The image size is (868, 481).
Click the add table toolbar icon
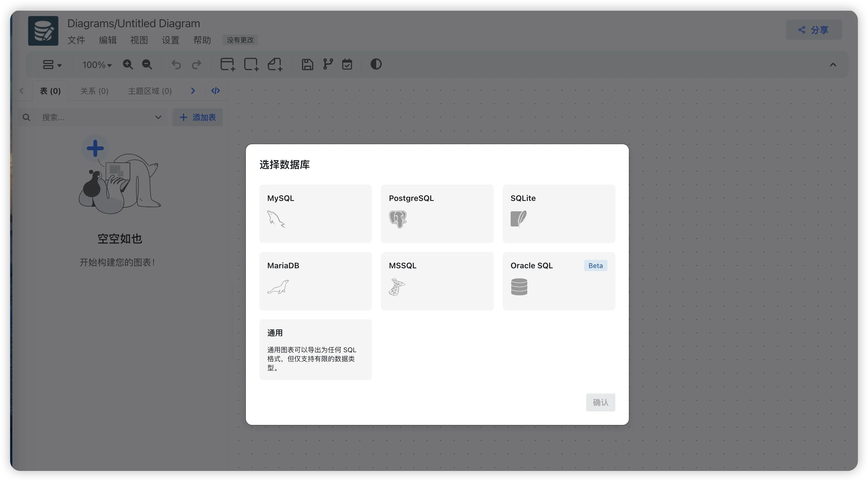point(227,64)
